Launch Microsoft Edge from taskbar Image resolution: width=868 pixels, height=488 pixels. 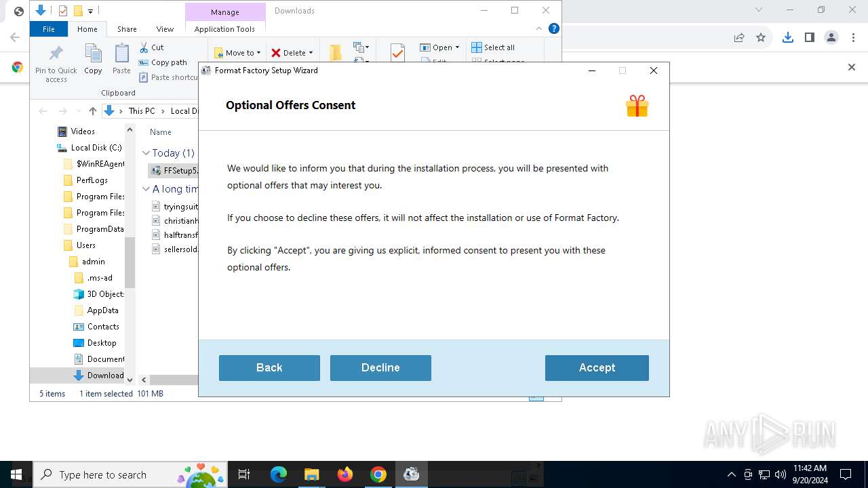pyautogui.click(x=279, y=474)
